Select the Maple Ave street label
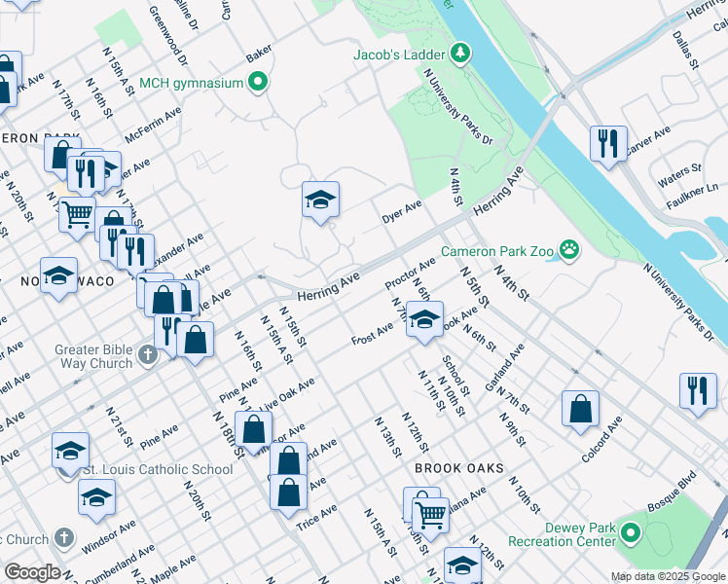This screenshot has height=584, width=728. 173,568
